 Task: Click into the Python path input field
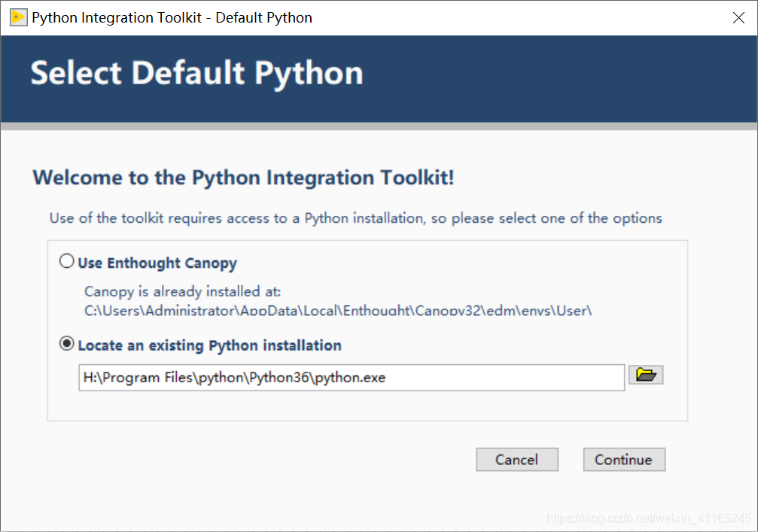pos(351,378)
